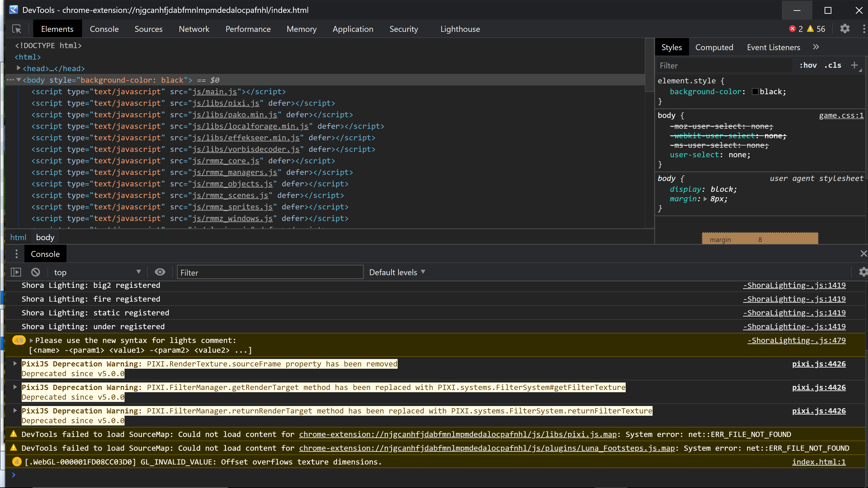Open the main DevTools three-dot menu
This screenshot has width=868, height=488.
[864, 29]
